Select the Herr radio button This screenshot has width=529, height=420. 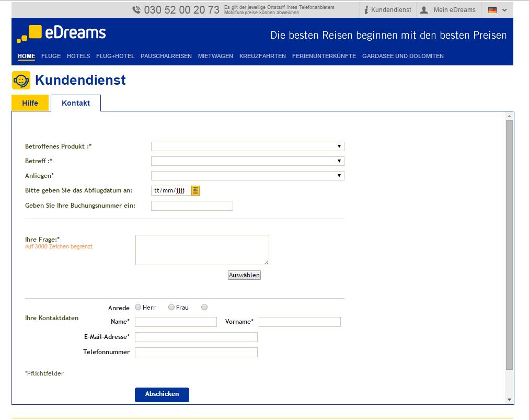click(x=138, y=307)
